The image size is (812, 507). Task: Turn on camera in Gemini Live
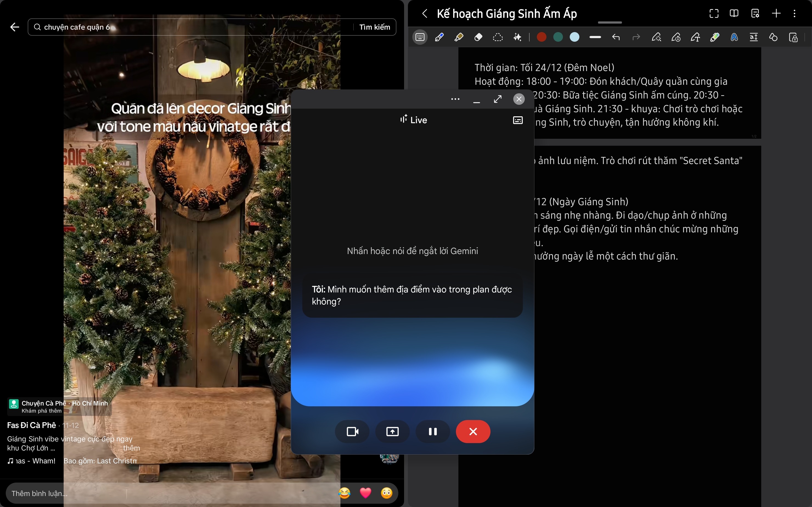[352, 432]
